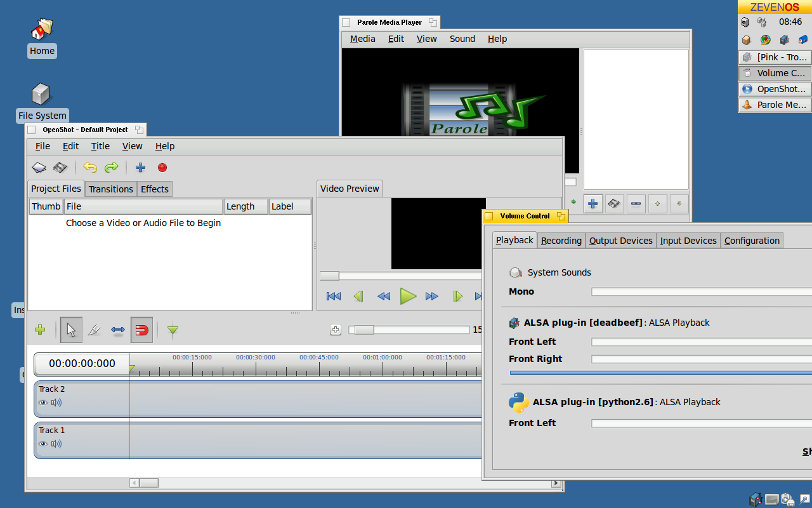Screen dimensions: 812x508
Task: Click the yellow Undo arrow
Action: 90,168
